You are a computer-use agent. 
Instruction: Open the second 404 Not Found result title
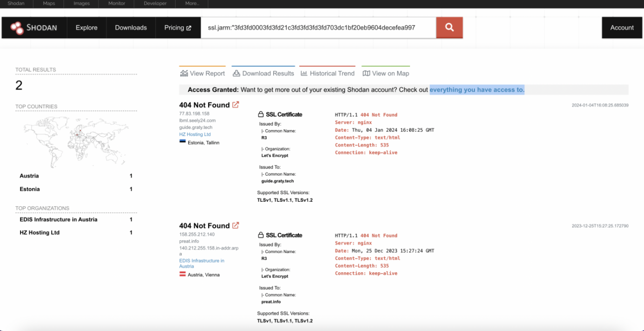204,225
